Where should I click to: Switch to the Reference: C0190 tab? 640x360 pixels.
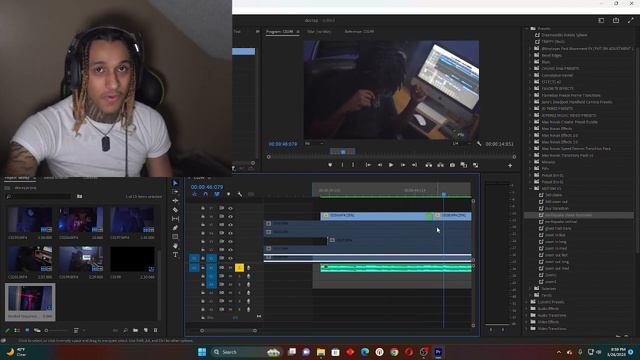coord(359,31)
